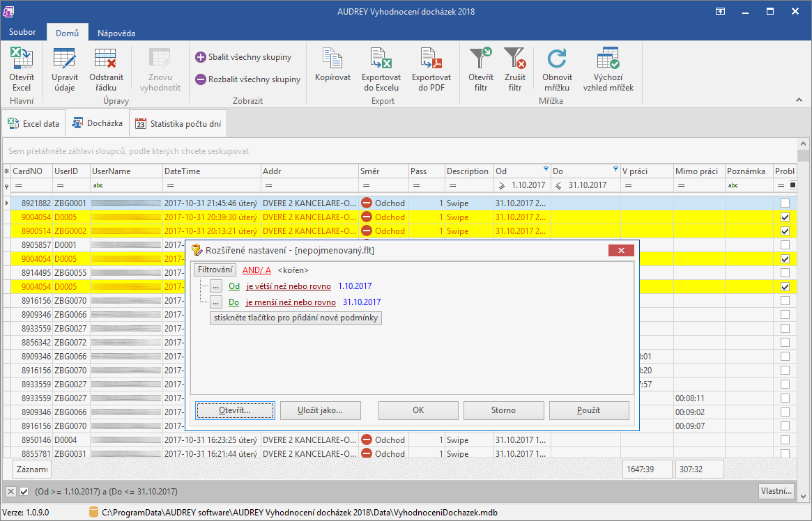
Task: Click the column chooser asterisk in grid corner
Action: (7, 171)
